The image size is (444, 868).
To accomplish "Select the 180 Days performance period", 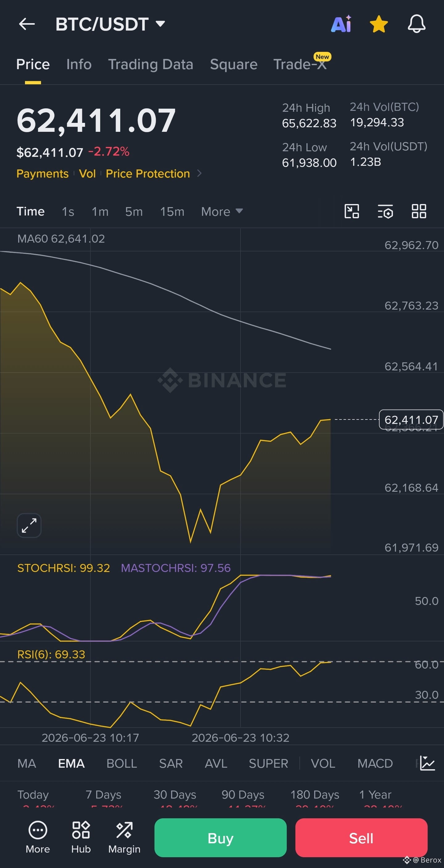I will 315,794.
